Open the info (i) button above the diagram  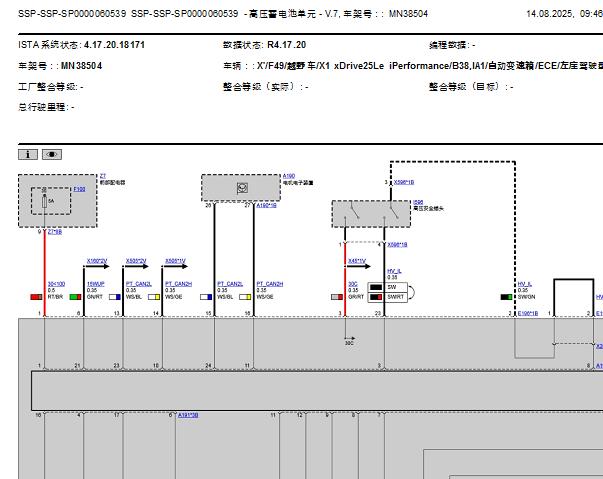(28, 155)
